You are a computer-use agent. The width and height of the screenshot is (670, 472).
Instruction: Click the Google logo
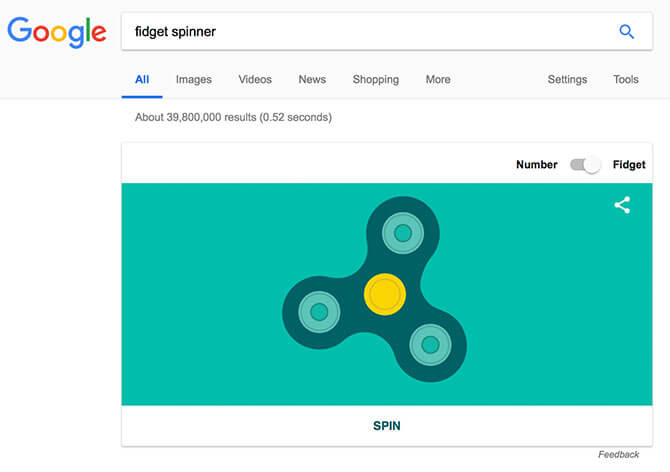[x=57, y=32]
